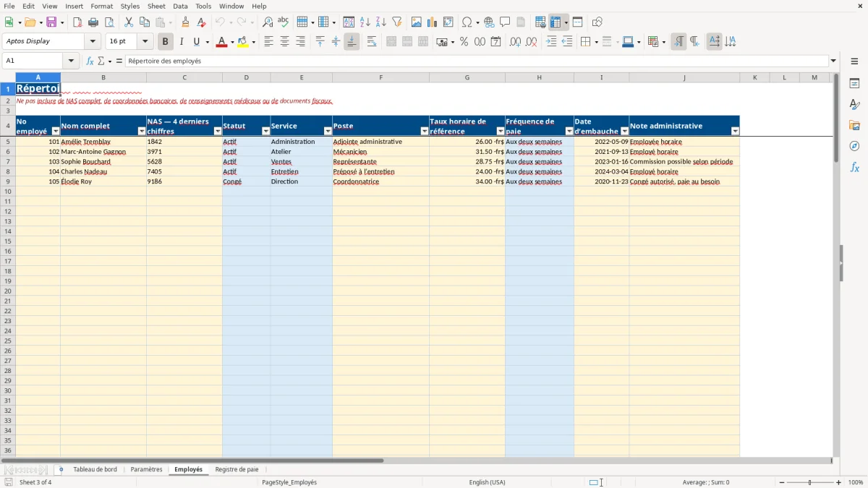Viewport: 868px width, 488px height.
Task: Adjust the zoom slider handle
Action: pos(810,482)
